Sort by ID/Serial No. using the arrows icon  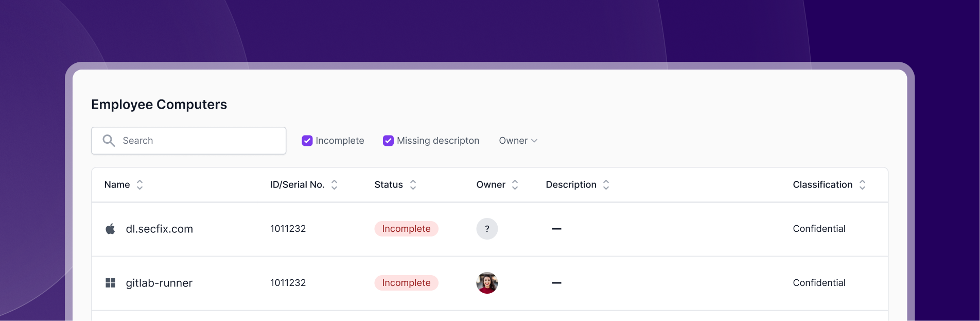coord(334,184)
